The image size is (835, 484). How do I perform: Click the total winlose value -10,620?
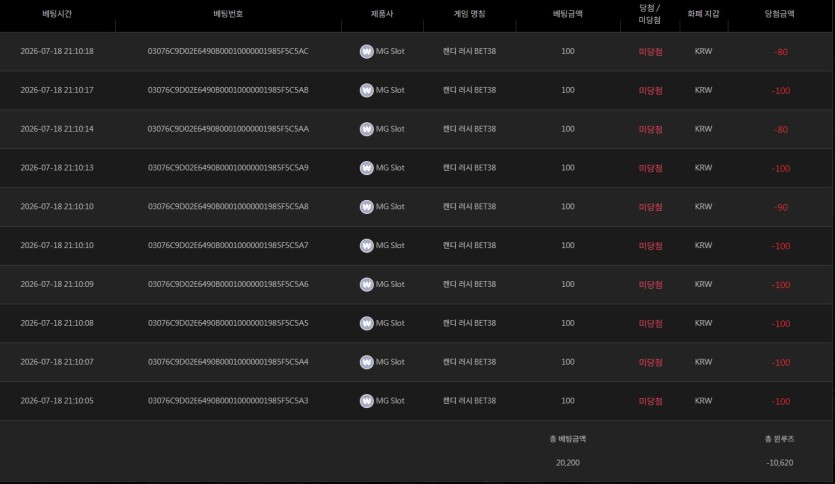click(x=780, y=463)
